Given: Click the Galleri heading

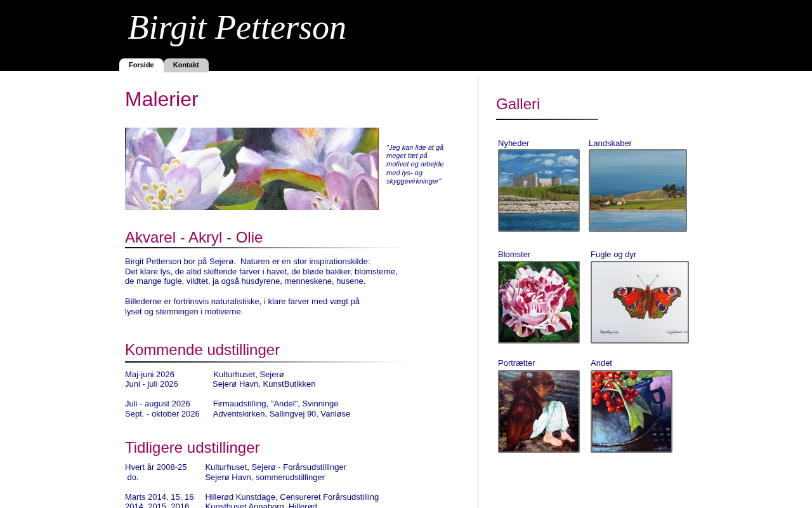Looking at the screenshot, I should coord(518,104).
